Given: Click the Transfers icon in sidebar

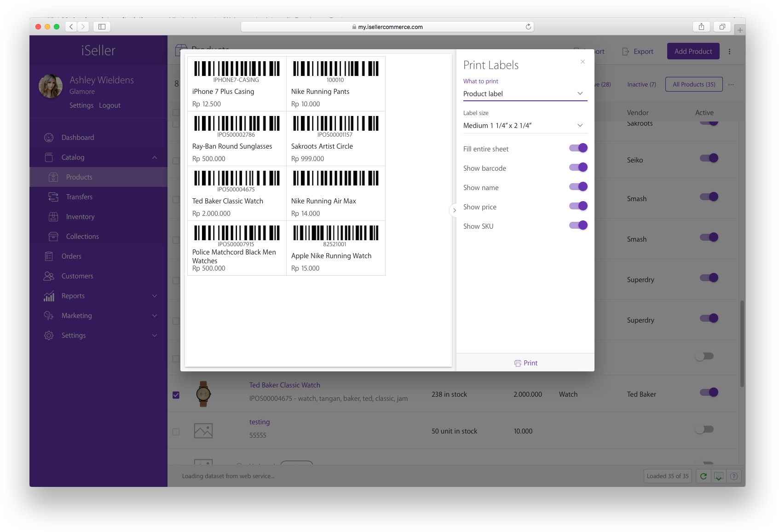Looking at the screenshot, I should (53, 197).
